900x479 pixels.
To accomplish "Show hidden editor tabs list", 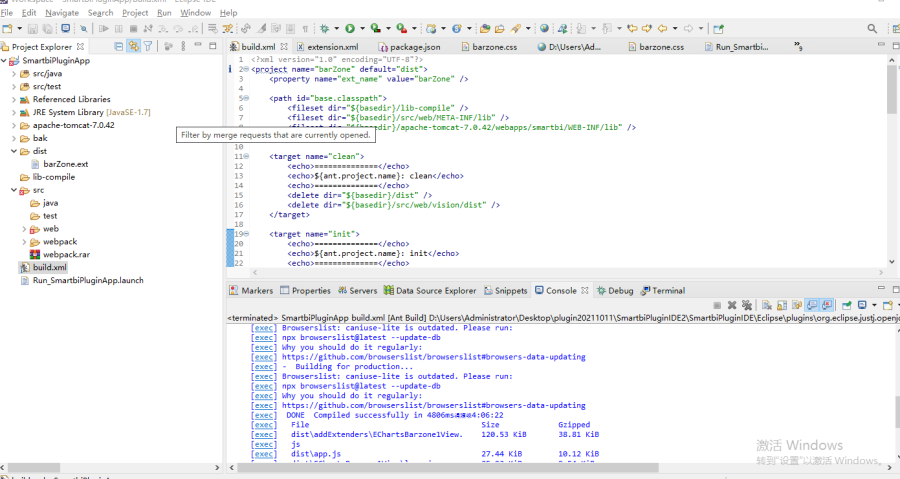I will pyautogui.click(x=798, y=46).
